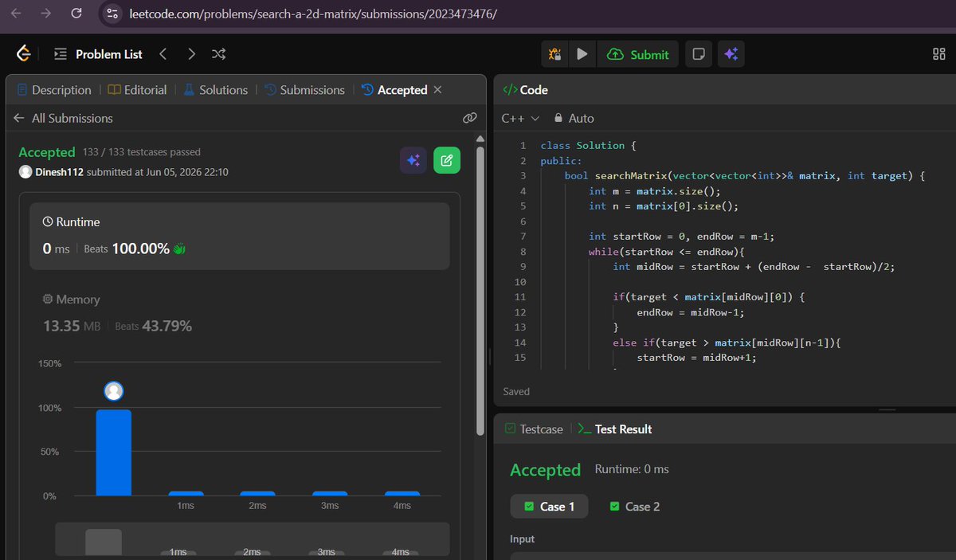
Task: Open the C++ language dropdown
Action: click(520, 118)
